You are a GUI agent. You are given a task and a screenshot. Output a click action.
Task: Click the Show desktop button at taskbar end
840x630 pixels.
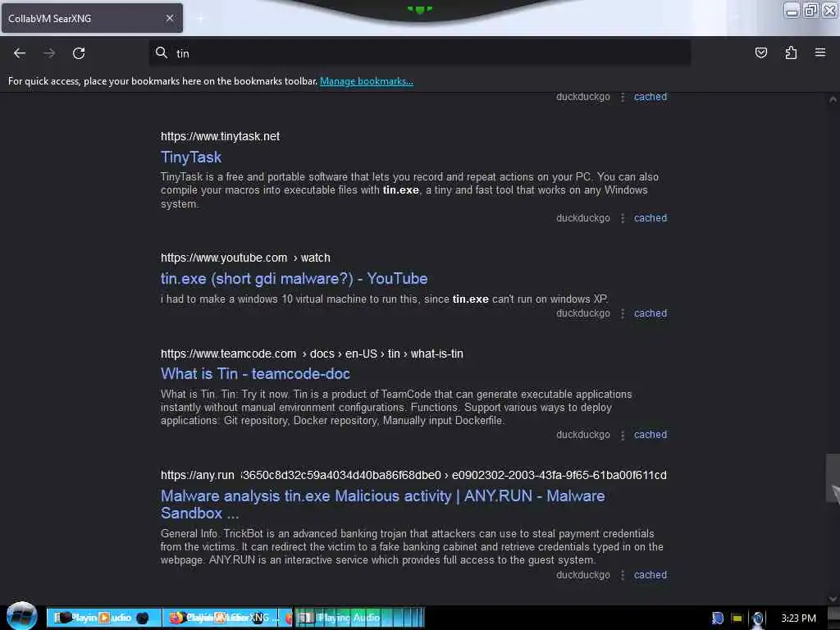[833, 618]
